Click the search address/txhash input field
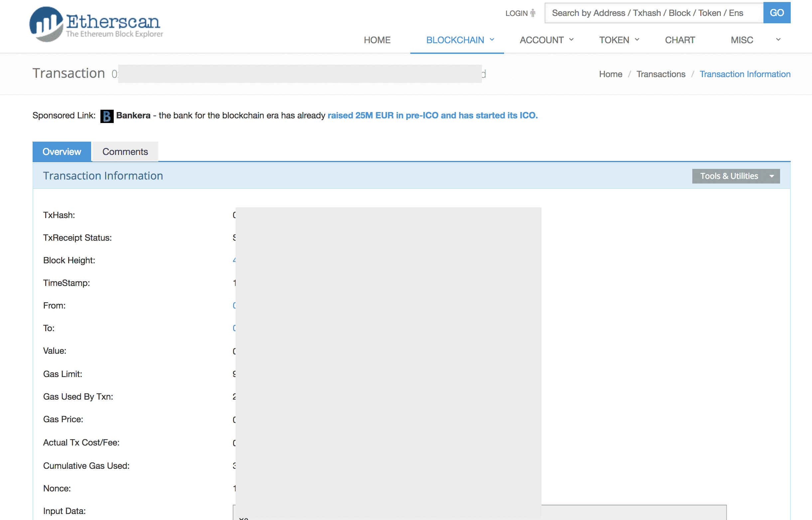This screenshot has width=812, height=520. point(654,13)
